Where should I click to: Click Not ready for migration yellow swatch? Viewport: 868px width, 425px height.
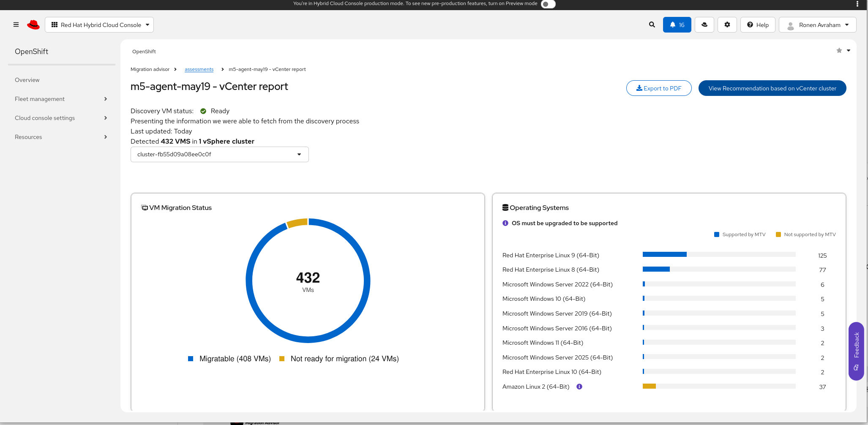click(x=282, y=359)
